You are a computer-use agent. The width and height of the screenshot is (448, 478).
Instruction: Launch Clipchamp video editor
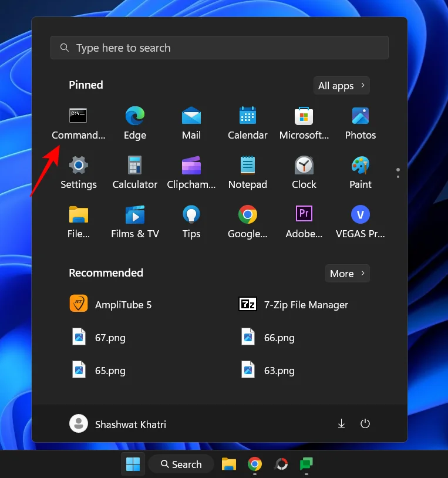[x=191, y=173]
